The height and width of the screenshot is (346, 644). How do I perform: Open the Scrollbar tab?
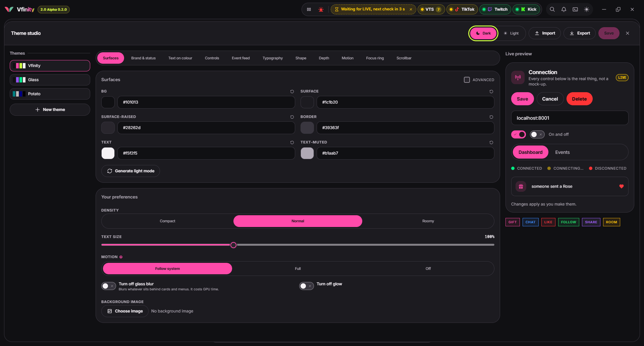click(404, 58)
